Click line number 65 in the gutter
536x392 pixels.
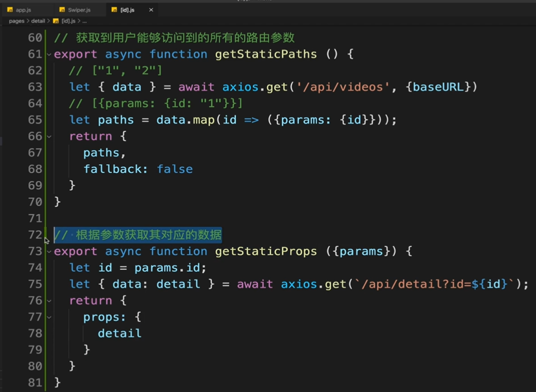click(35, 120)
